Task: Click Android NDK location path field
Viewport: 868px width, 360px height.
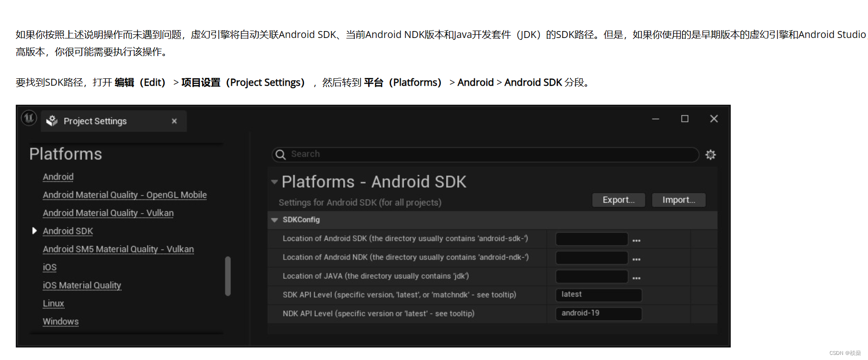Action: [x=592, y=258]
